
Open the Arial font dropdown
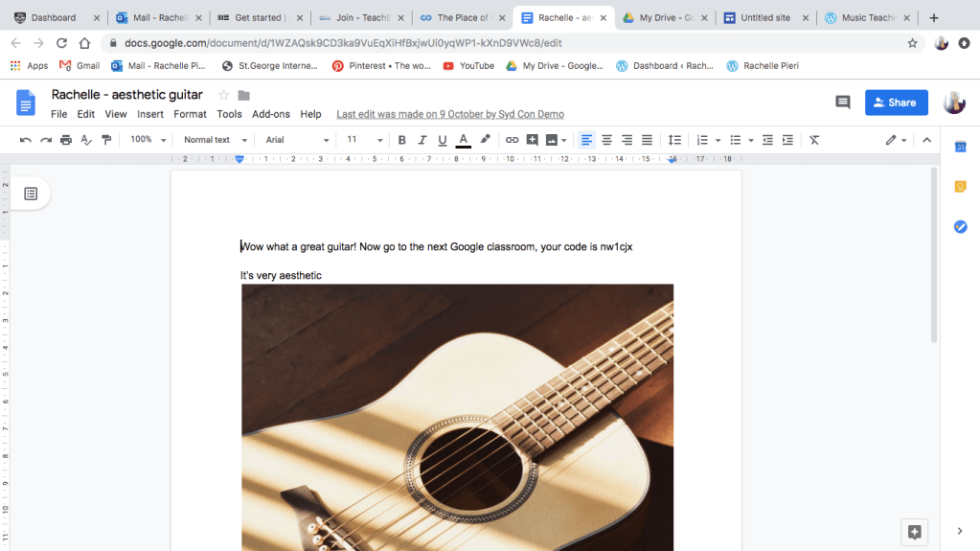click(297, 140)
